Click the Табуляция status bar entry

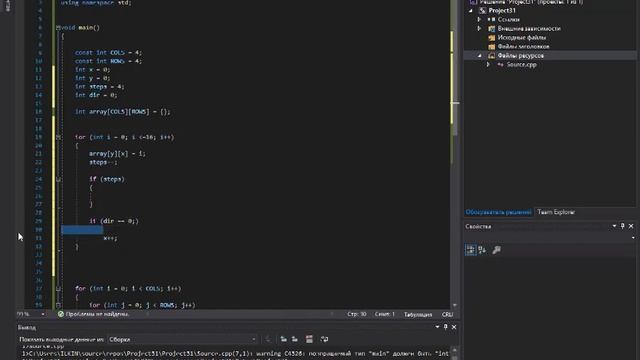coord(418,315)
